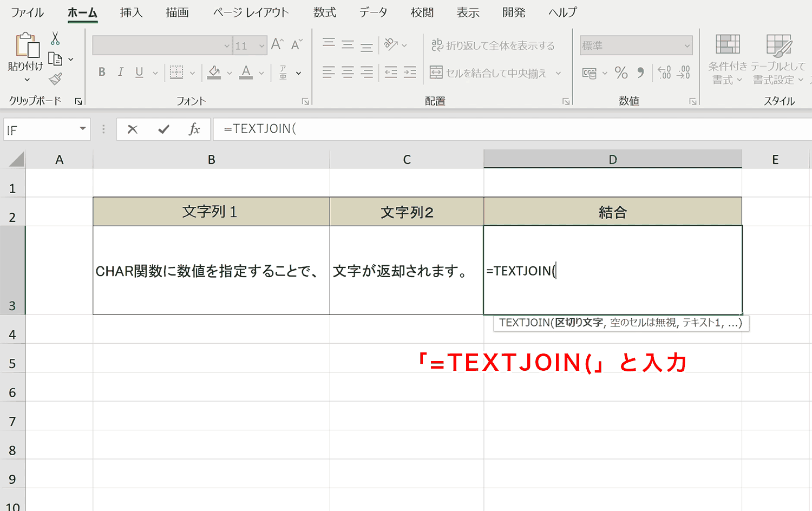Confirm the formula with the check mark
812x511 pixels.
[x=163, y=129]
